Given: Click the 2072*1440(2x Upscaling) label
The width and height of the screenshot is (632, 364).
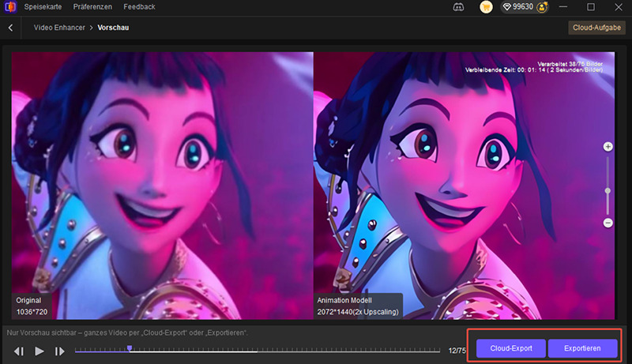Looking at the screenshot, I should (358, 312).
